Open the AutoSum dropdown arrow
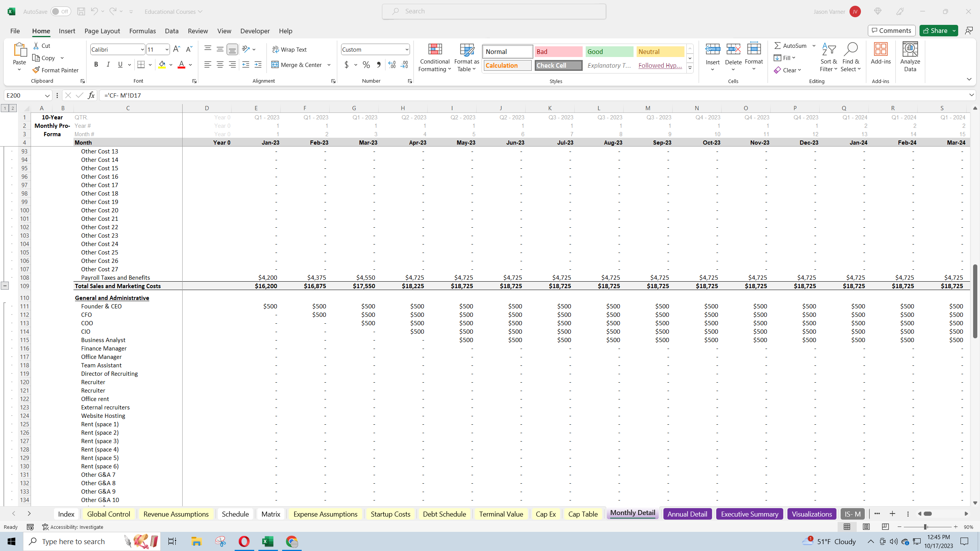This screenshot has width=980, height=551. pyautogui.click(x=814, y=46)
